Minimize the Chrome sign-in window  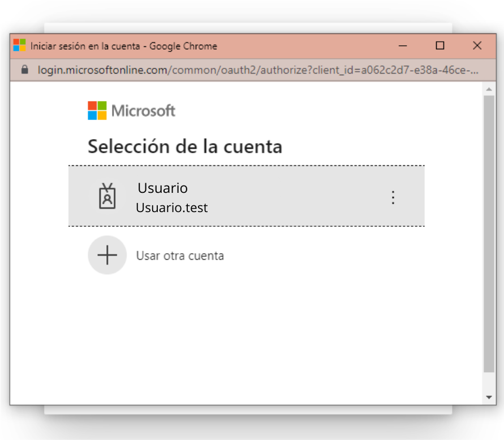click(402, 46)
